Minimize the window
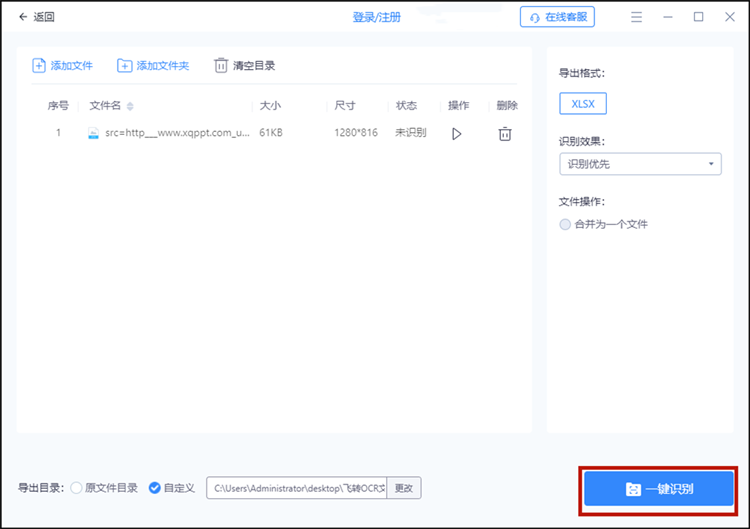750x529 pixels. coord(668,17)
